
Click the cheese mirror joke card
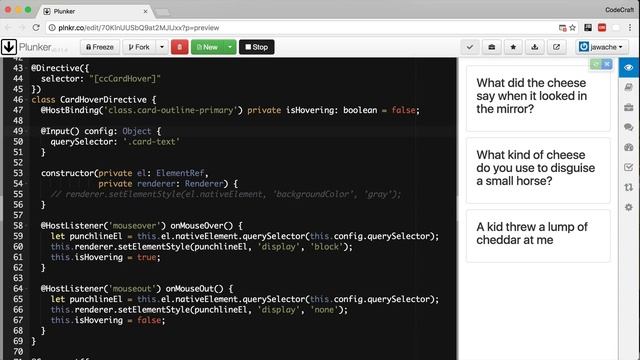538,98
